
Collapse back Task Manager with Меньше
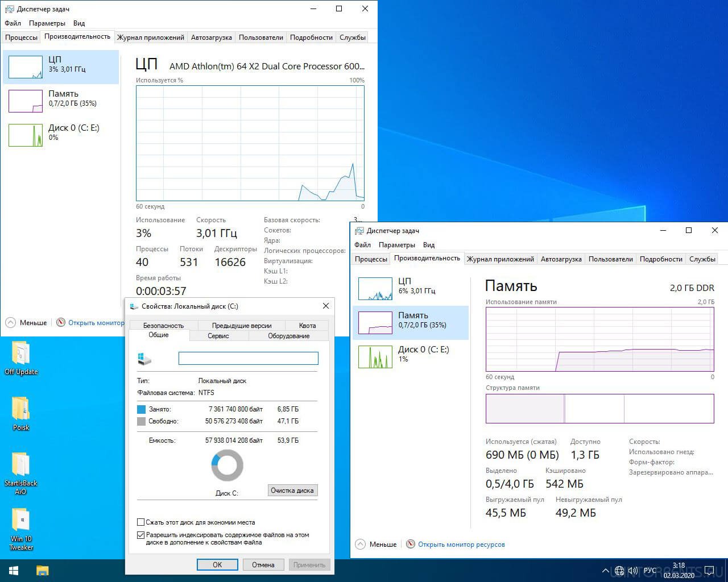tap(26, 323)
